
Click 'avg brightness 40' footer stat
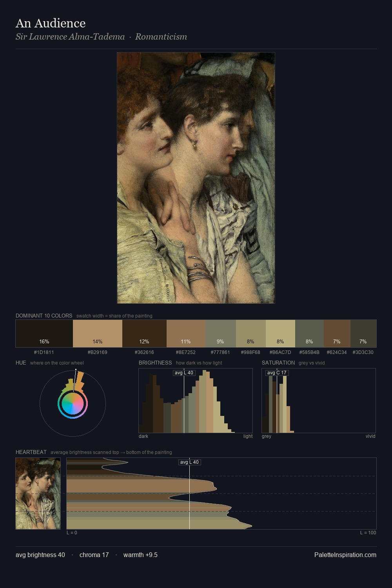(40, 555)
